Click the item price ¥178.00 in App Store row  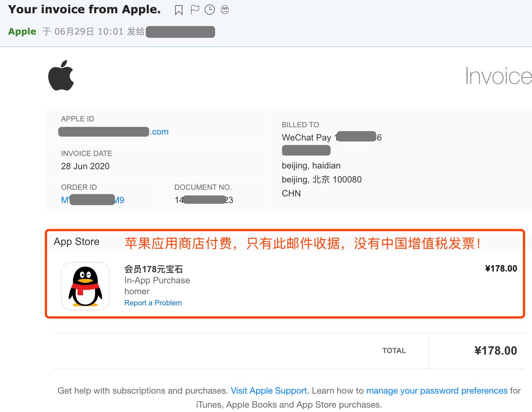coord(501,269)
